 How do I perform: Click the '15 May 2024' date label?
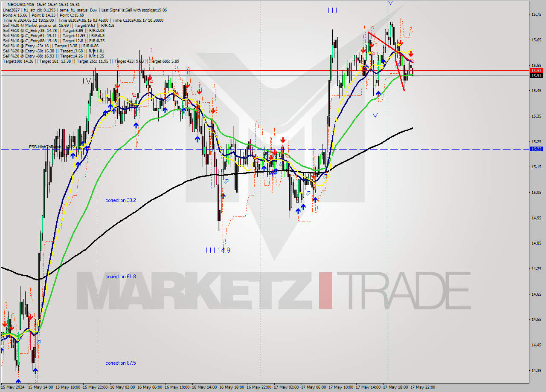coord(13,387)
